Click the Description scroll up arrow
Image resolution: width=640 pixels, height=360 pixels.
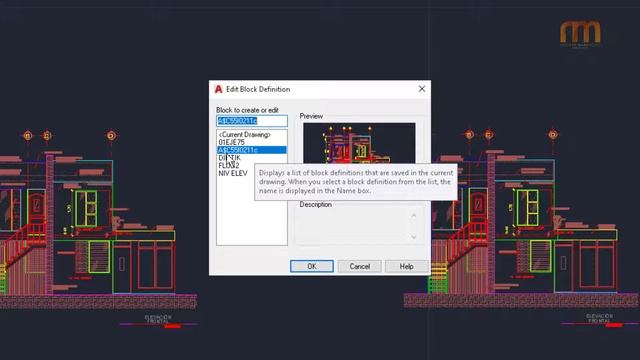(413, 216)
